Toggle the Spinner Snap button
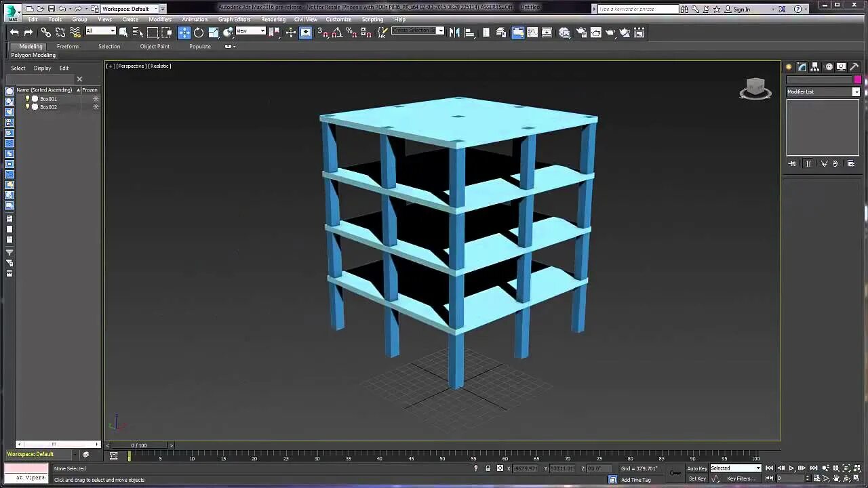Screen dimensions: 868x488 click(367, 33)
